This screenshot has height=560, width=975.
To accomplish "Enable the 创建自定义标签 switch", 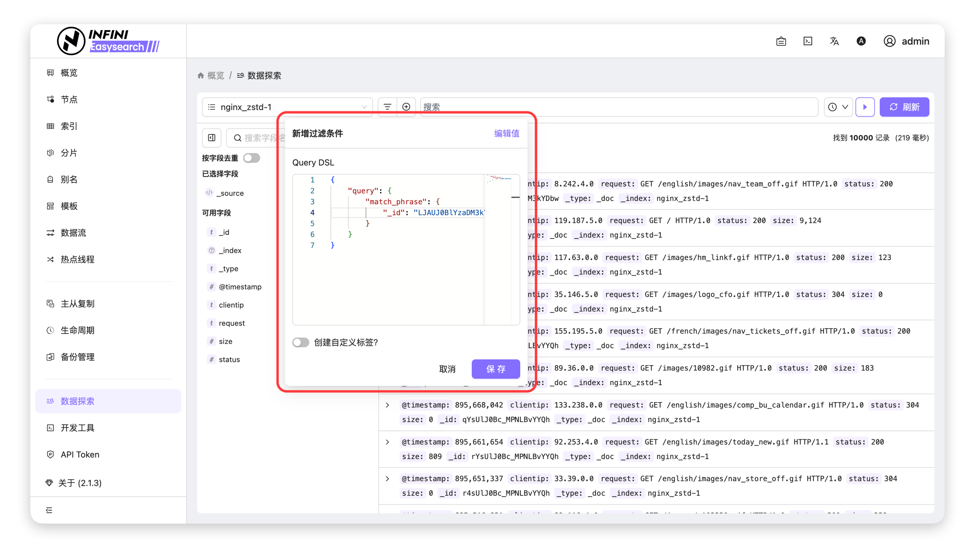I will click(300, 342).
